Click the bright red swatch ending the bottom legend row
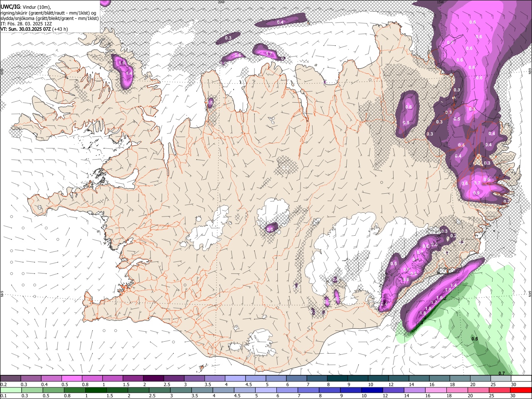532x399 pixels. click(x=521, y=390)
